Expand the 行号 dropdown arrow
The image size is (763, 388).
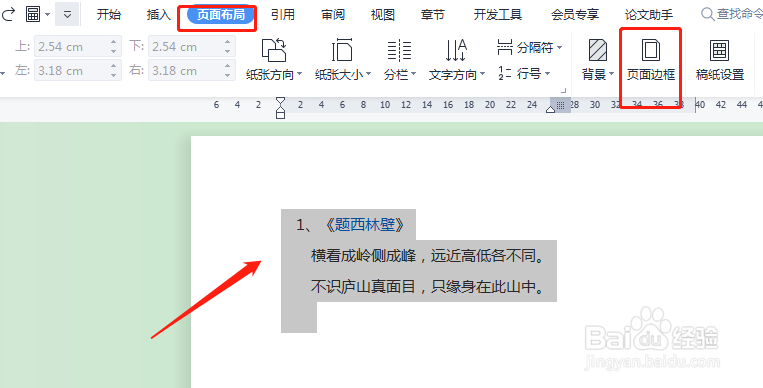(547, 74)
